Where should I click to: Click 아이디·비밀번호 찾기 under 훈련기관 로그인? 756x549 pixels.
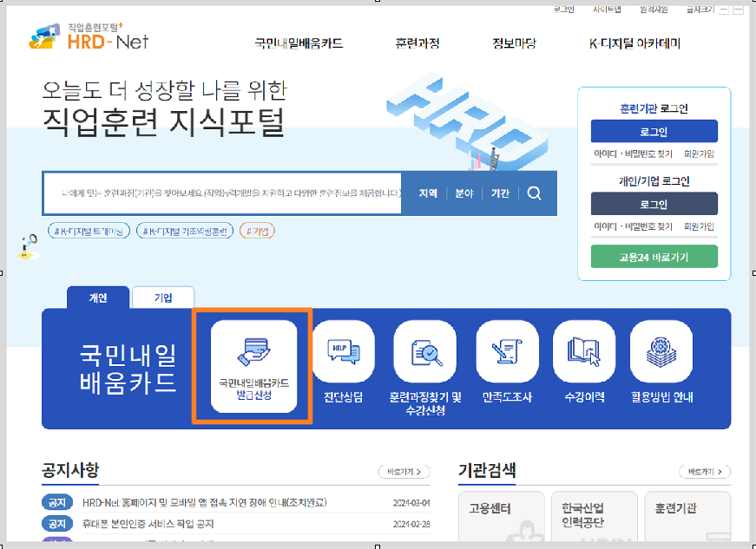(x=633, y=154)
